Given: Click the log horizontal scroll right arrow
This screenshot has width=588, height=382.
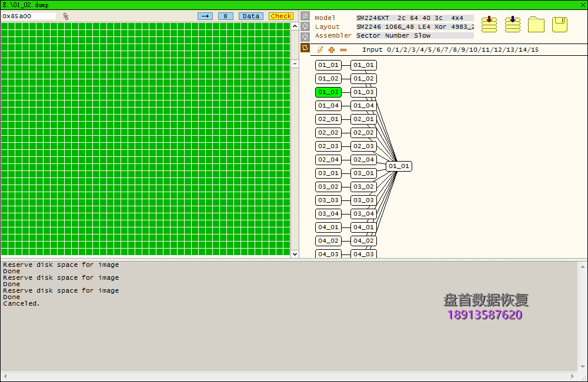Looking at the screenshot, I should click(572, 376).
